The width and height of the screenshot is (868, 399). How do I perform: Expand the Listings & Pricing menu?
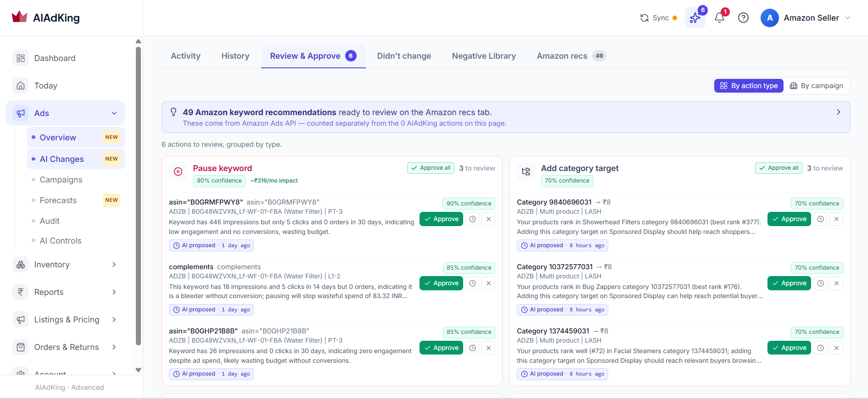point(114,320)
